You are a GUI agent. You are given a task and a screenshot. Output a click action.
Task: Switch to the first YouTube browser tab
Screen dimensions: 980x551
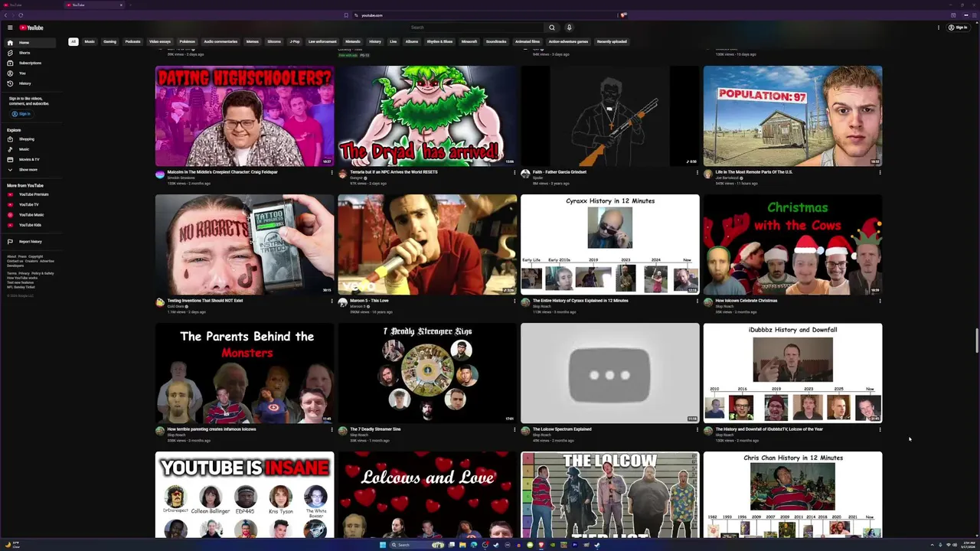(31, 5)
